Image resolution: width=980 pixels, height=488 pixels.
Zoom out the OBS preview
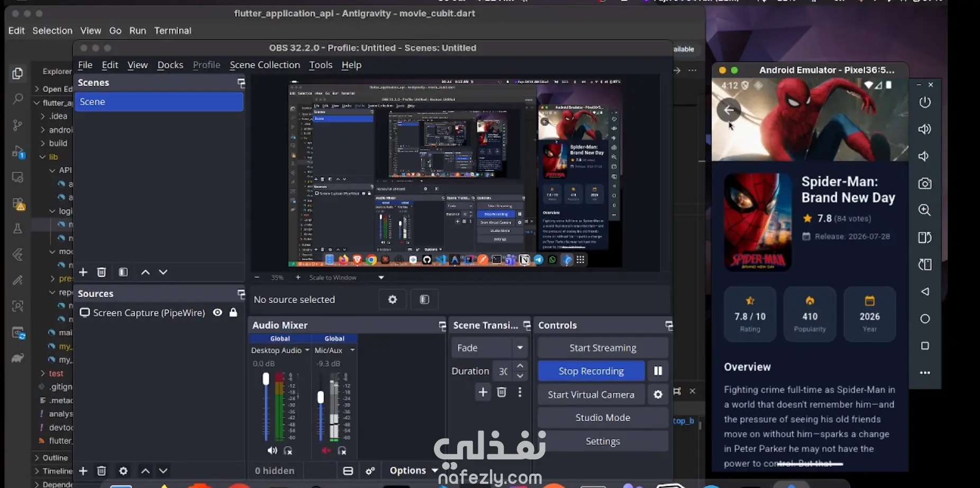[x=257, y=277]
